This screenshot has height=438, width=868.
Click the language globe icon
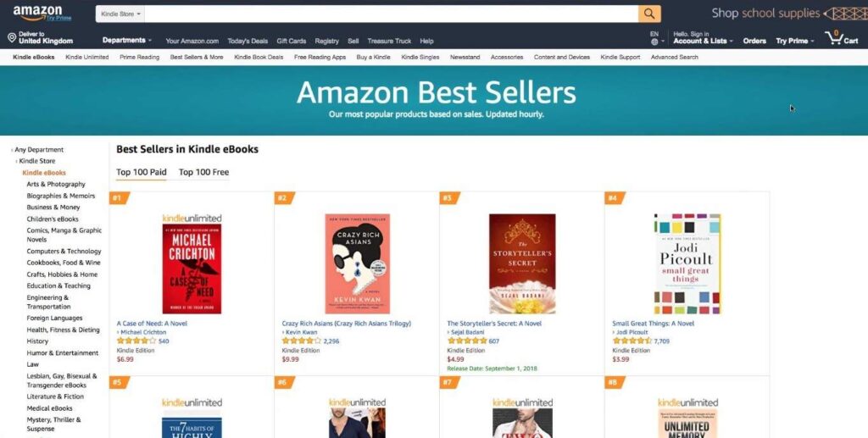click(x=654, y=42)
